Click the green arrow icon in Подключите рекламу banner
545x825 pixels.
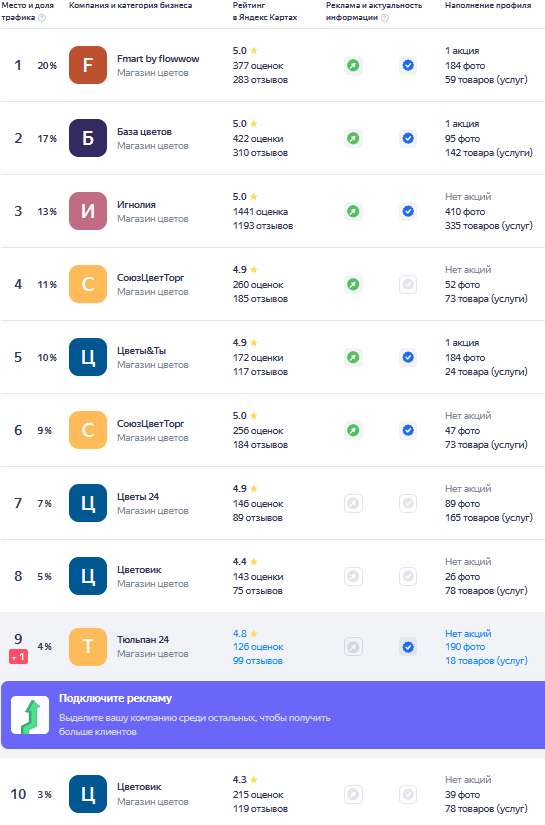(30, 715)
